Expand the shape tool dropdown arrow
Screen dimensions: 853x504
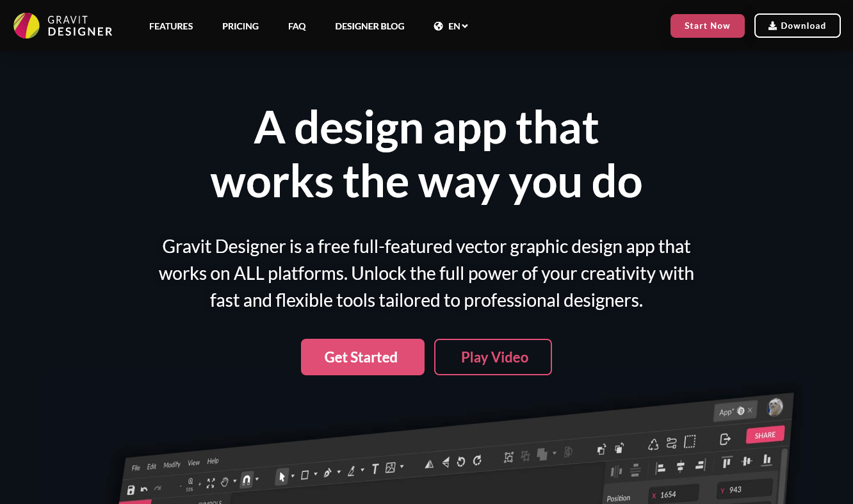(x=316, y=474)
